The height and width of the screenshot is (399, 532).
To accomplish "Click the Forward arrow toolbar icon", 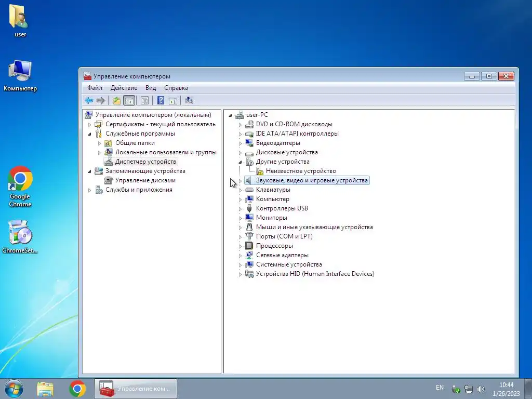I will point(101,100).
